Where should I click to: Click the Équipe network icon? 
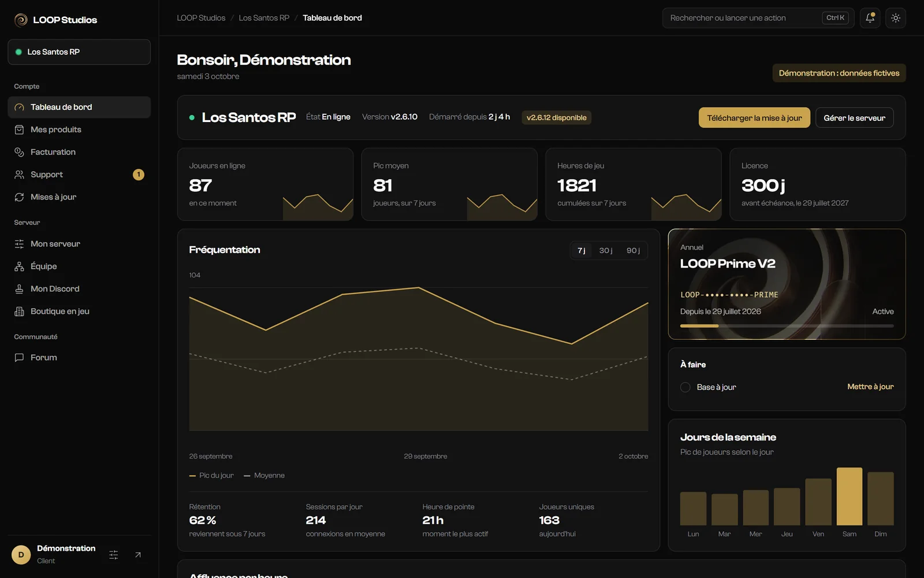coord(19,266)
